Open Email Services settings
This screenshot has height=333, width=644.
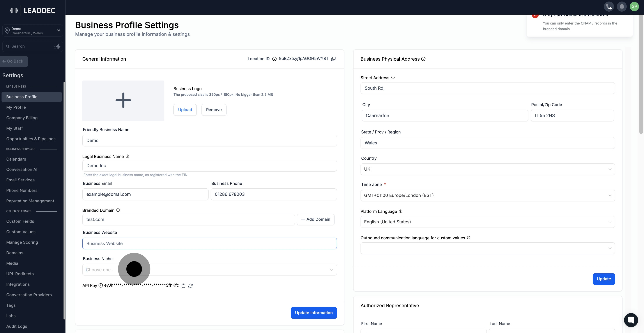click(20, 180)
